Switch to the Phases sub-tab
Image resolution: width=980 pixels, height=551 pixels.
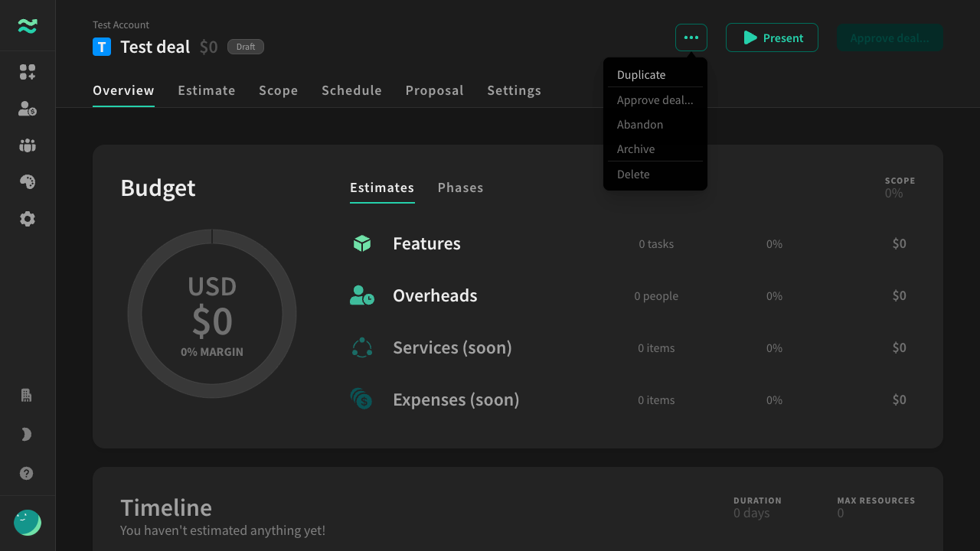(461, 187)
